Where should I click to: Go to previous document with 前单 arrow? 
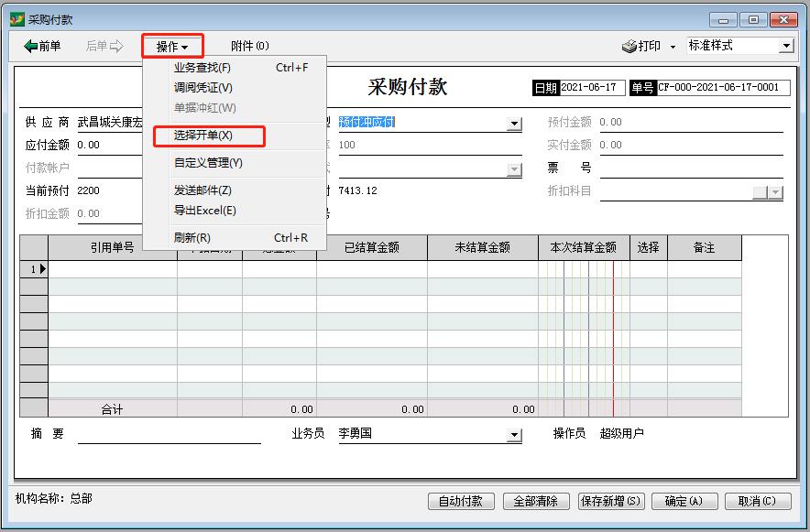point(42,46)
